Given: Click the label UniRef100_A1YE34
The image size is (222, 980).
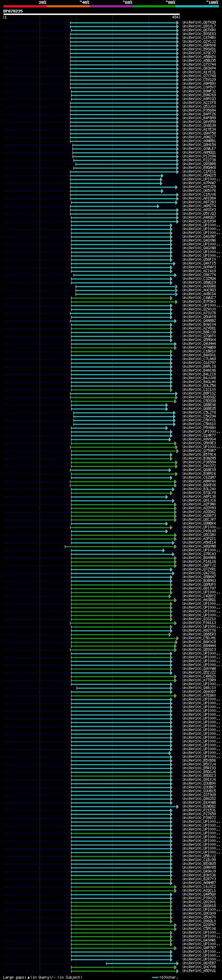Looking at the screenshot, I should (199, 129).
